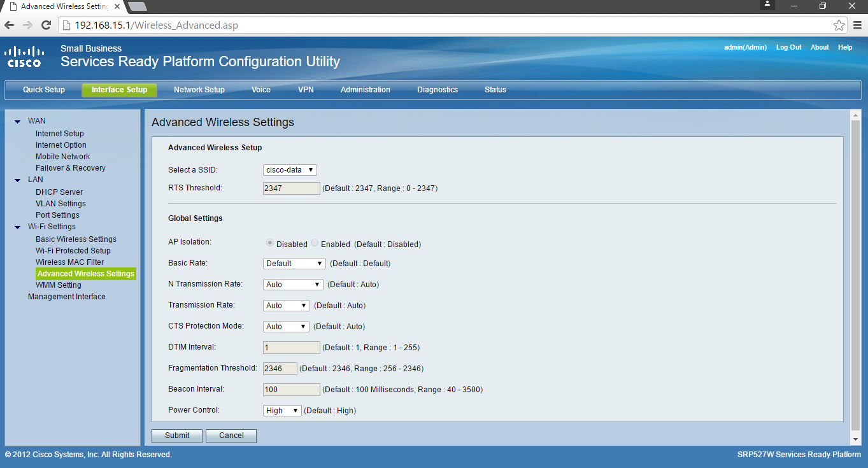Open the Power Control dropdown
Image resolution: width=868 pixels, height=468 pixels.
click(282, 411)
